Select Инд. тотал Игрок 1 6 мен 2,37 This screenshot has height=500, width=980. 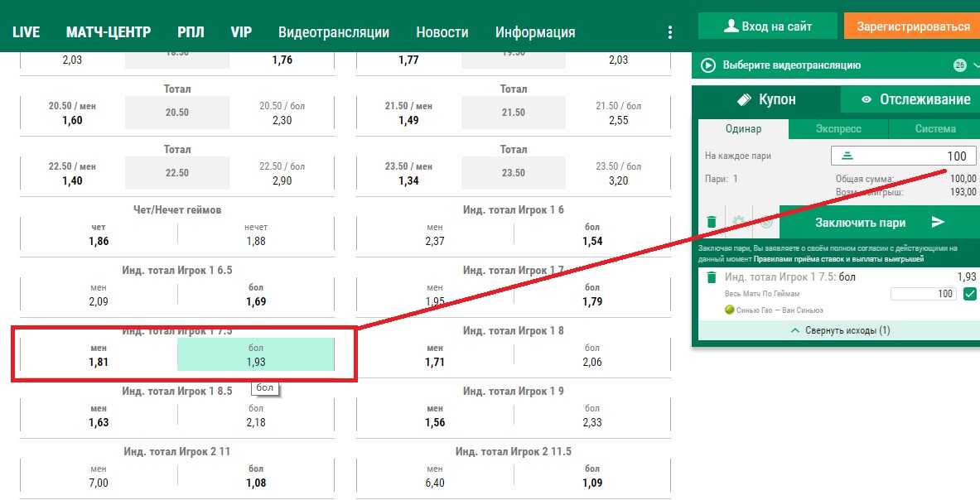click(435, 234)
